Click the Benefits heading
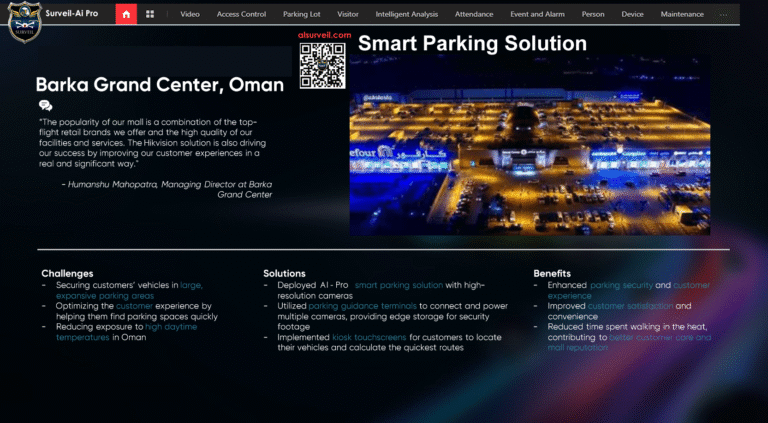This screenshot has height=423, width=768. [552, 273]
